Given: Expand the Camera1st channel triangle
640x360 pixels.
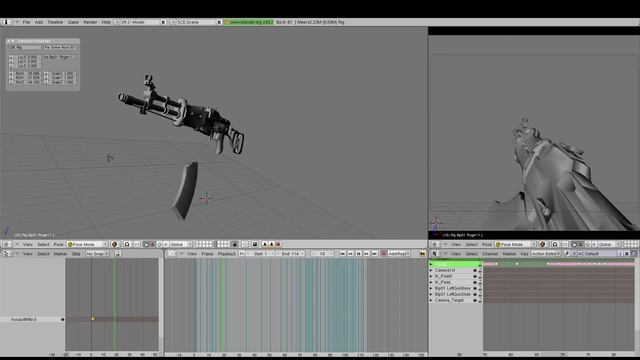Looking at the screenshot, I should 431,270.
